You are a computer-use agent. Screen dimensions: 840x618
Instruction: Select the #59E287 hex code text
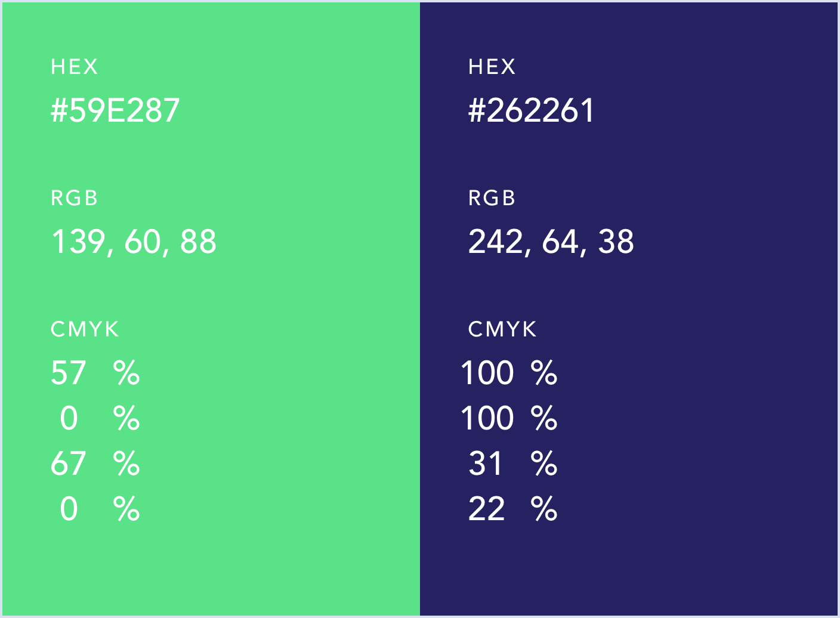tap(115, 110)
